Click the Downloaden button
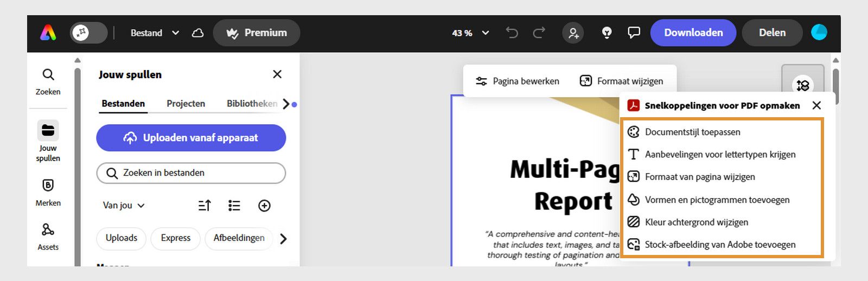The width and height of the screenshot is (868, 281). pyautogui.click(x=693, y=33)
